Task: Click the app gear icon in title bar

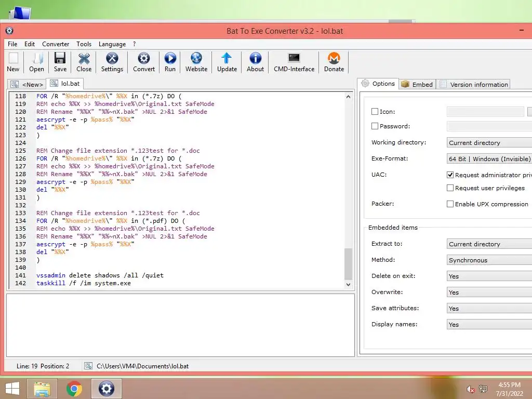Action: point(9,31)
